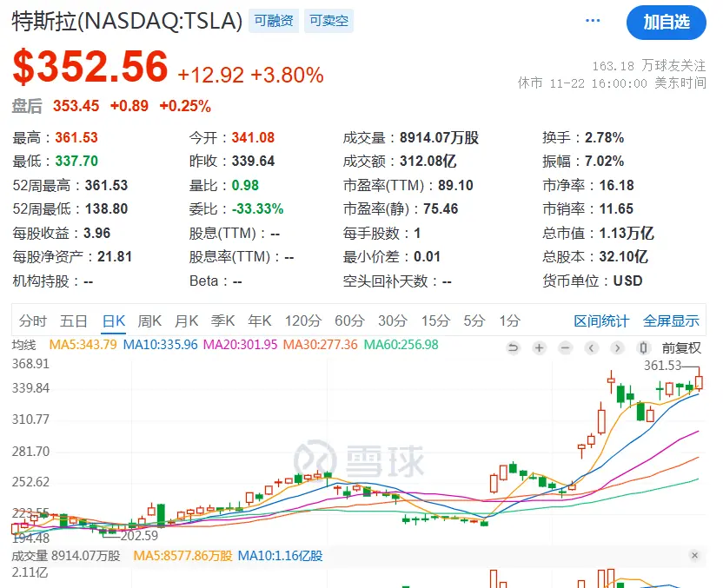This screenshot has width=723, height=588.
Task: Click the latest candlestick on the chart
Action: 700,381
